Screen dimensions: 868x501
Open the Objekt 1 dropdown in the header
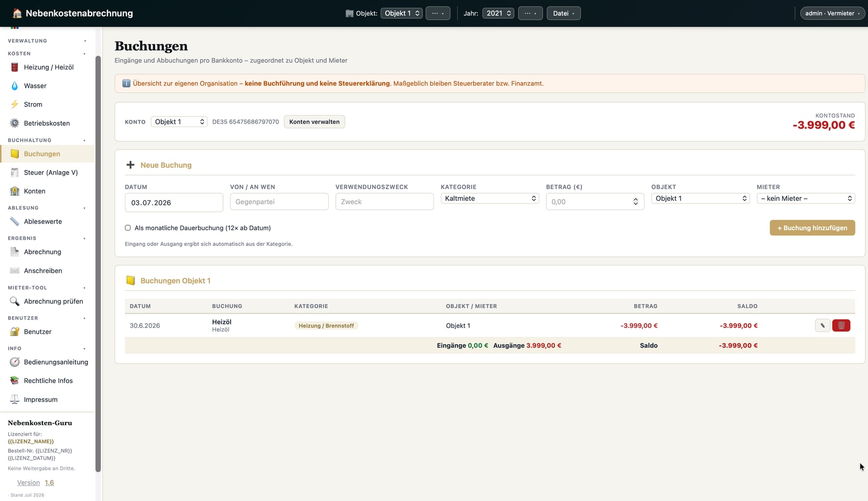click(x=401, y=13)
